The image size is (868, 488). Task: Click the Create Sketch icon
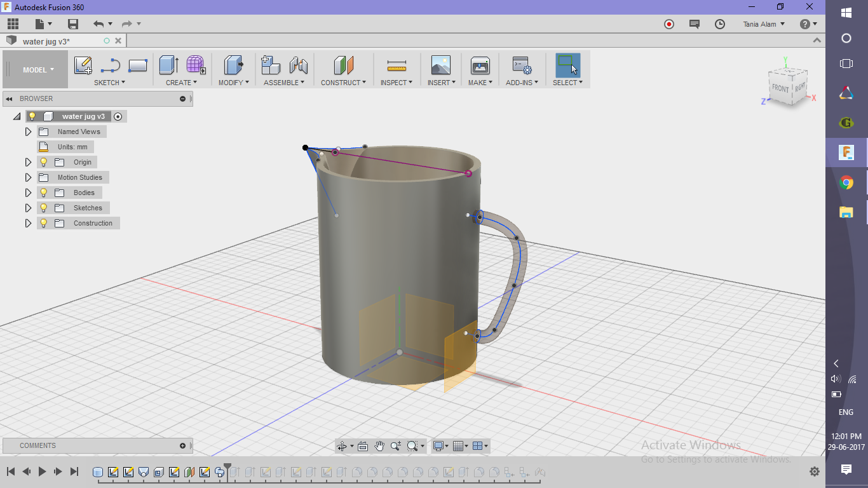point(83,65)
